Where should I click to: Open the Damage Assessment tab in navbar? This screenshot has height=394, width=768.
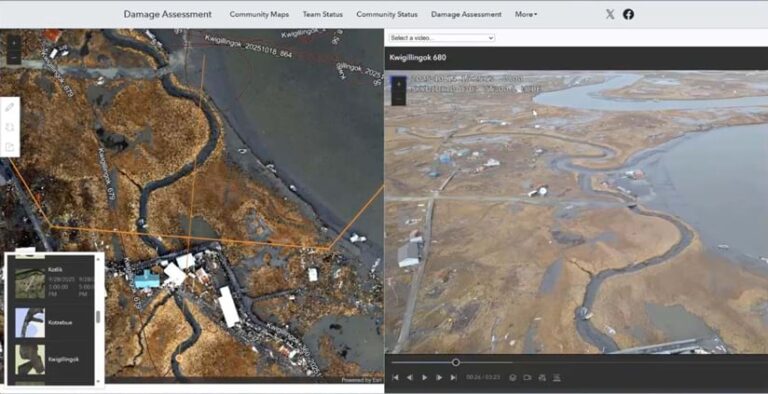(x=466, y=14)
